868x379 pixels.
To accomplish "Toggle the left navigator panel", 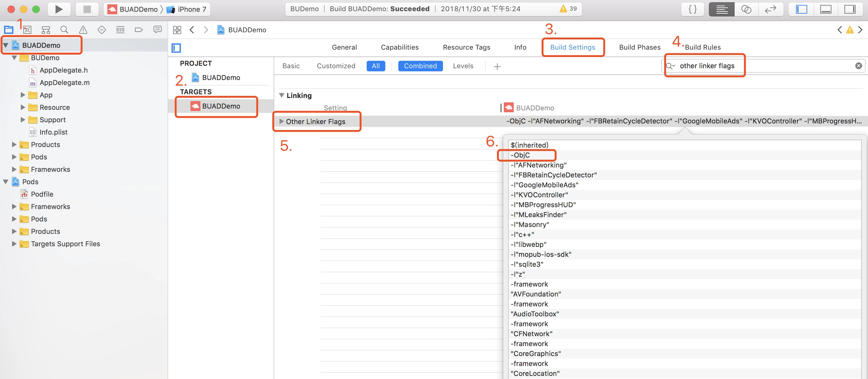I will click(801, 9).
